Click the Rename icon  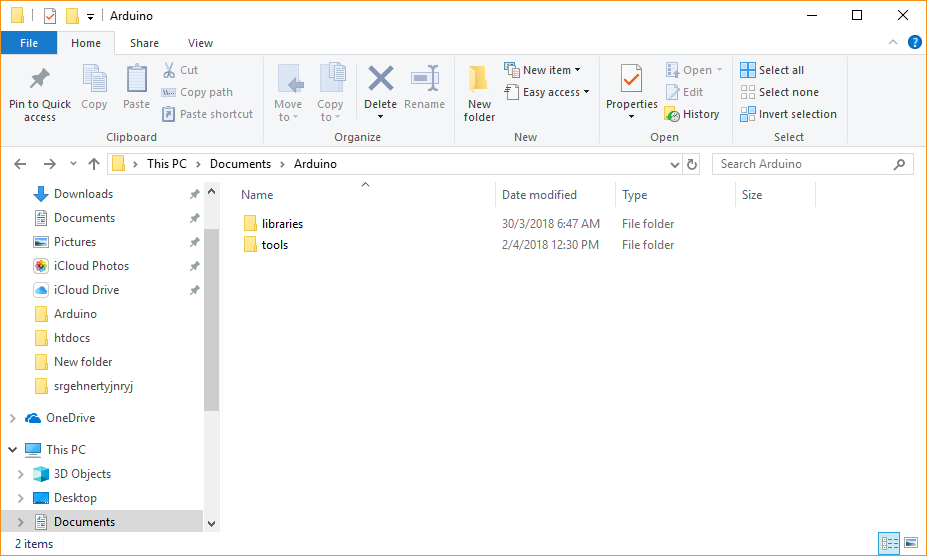point(424,79)
